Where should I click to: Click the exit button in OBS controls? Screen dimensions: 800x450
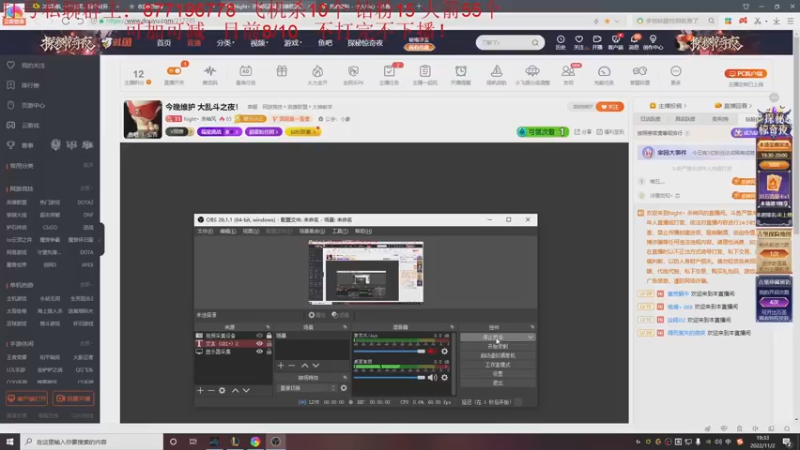click(x=497, y=383)
